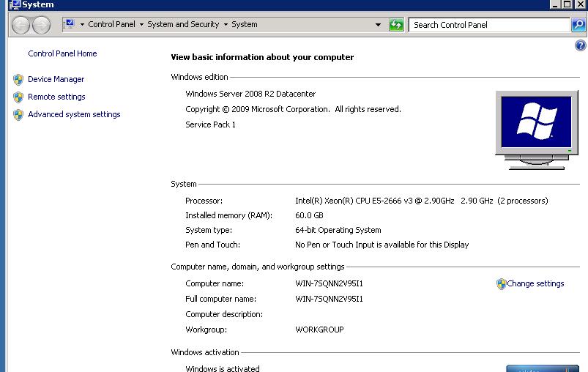Click the Computer name value WIN-7SQNN2V95I1
Screen dimensions: 588x372
329,283
